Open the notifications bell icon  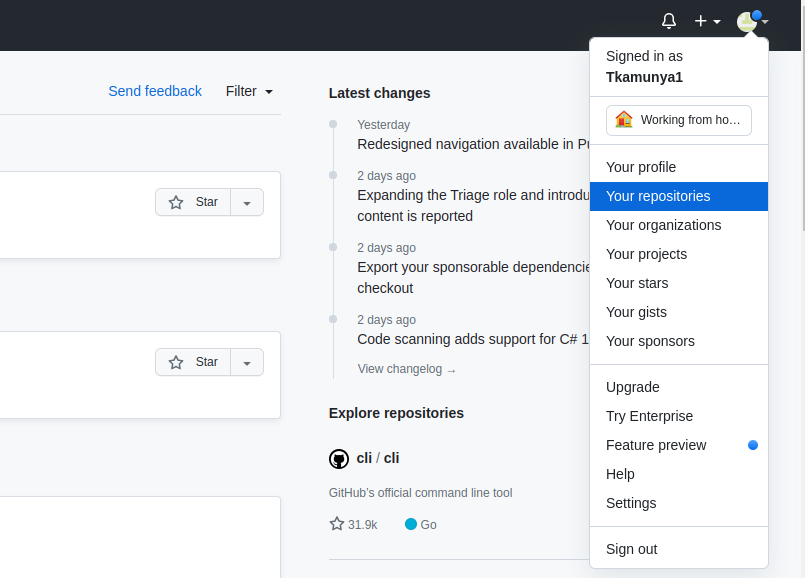[x=669, y=21]
